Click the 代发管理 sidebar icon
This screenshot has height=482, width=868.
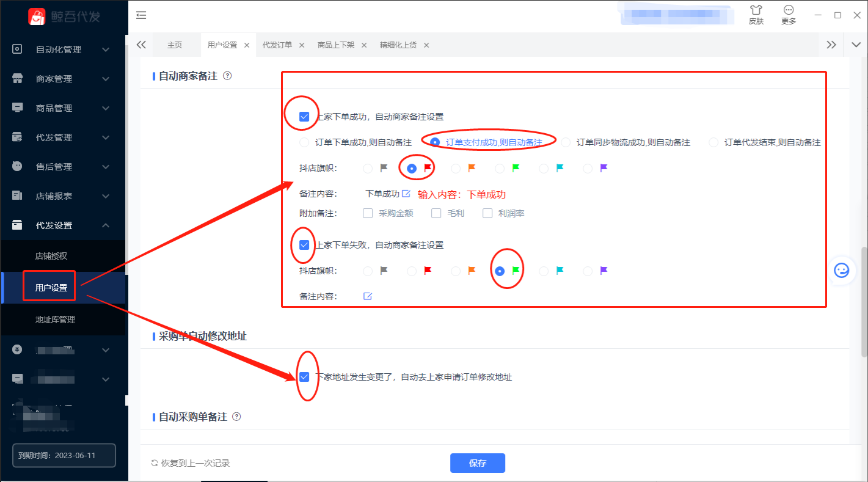(x=18, y=137)
